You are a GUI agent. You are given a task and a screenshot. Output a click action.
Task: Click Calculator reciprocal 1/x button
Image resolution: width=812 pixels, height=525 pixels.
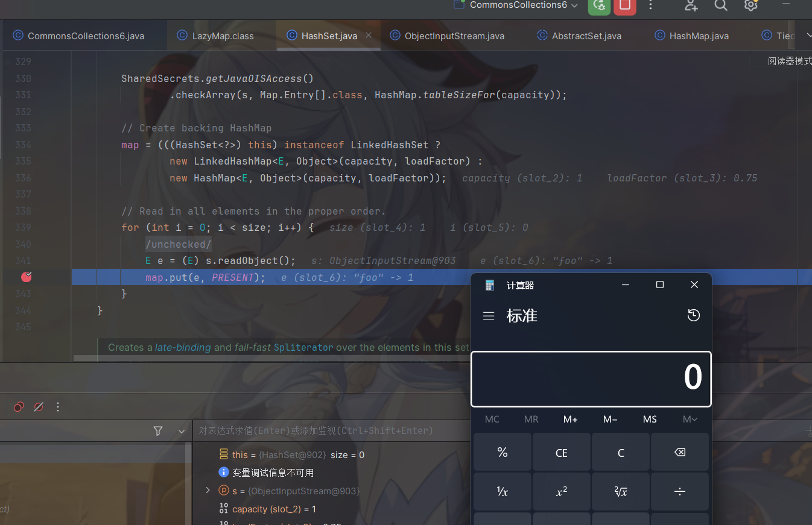(503, 491)
